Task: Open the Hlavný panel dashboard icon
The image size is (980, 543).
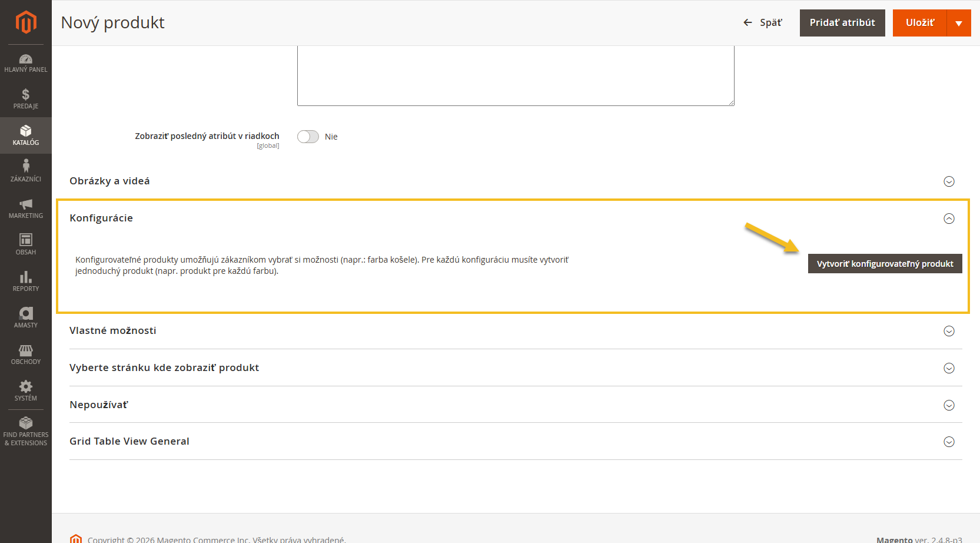Action: [26, 59]
